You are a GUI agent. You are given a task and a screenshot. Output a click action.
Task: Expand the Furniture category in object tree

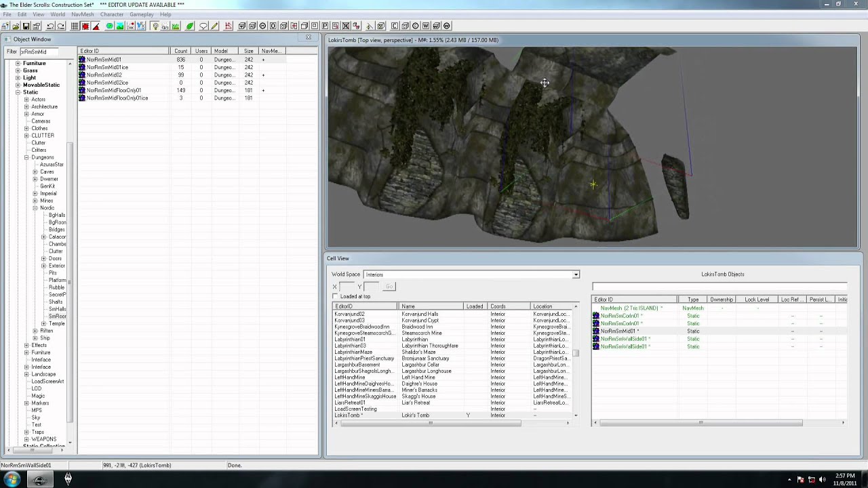pos(18,63)
